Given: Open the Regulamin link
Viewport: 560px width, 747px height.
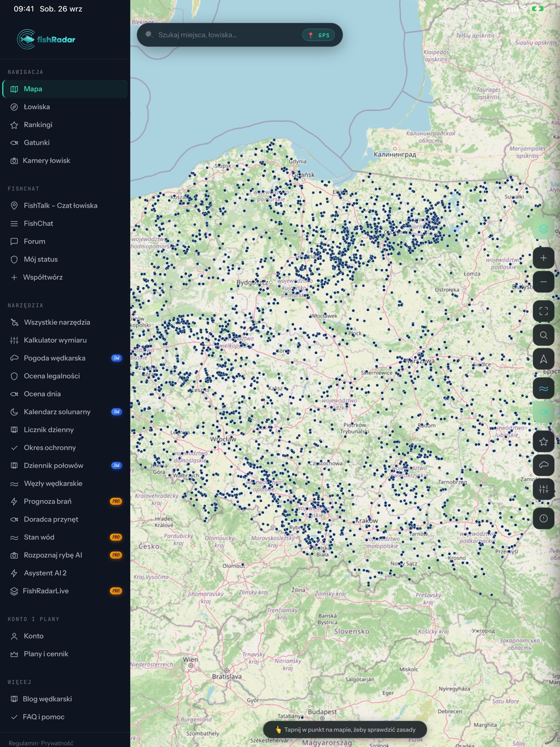Looking at the screenshot, I should [x=23, y=743].
